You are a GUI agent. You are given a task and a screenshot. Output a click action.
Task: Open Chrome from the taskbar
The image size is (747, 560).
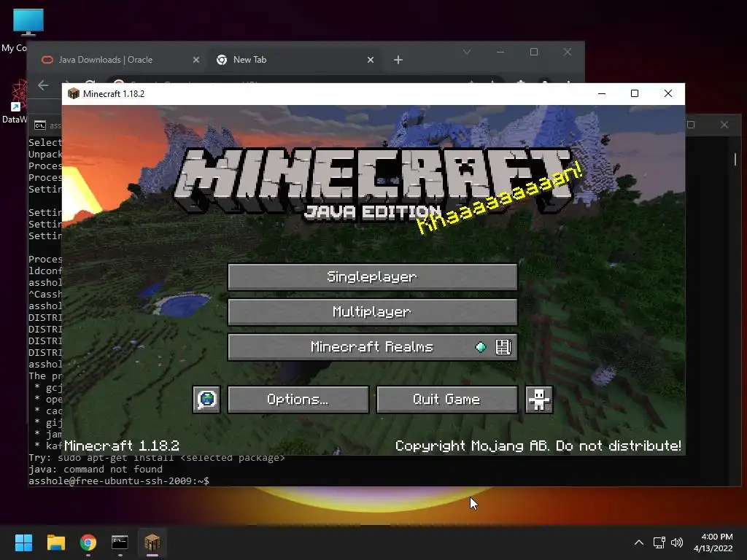click(x=88, y=542)
